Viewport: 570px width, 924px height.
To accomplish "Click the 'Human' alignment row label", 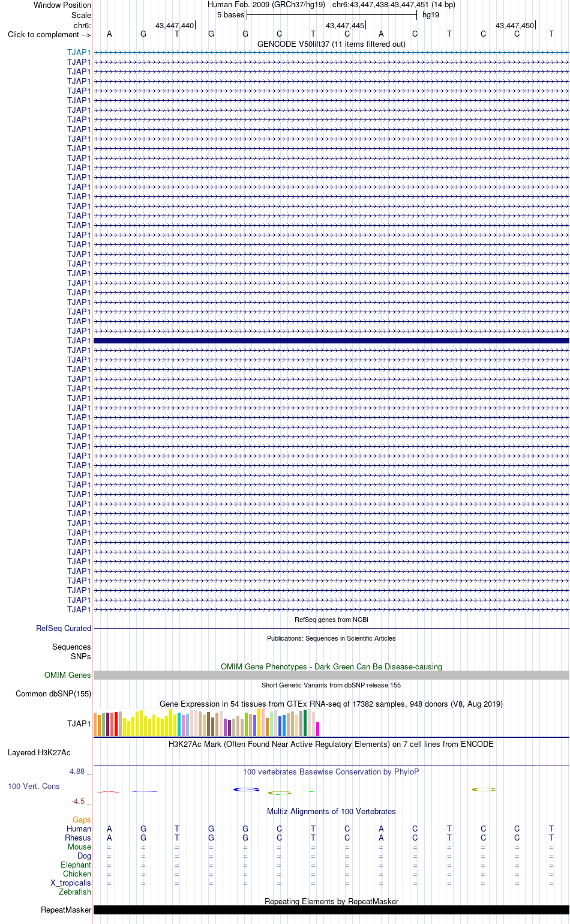I will coord(79,829).
